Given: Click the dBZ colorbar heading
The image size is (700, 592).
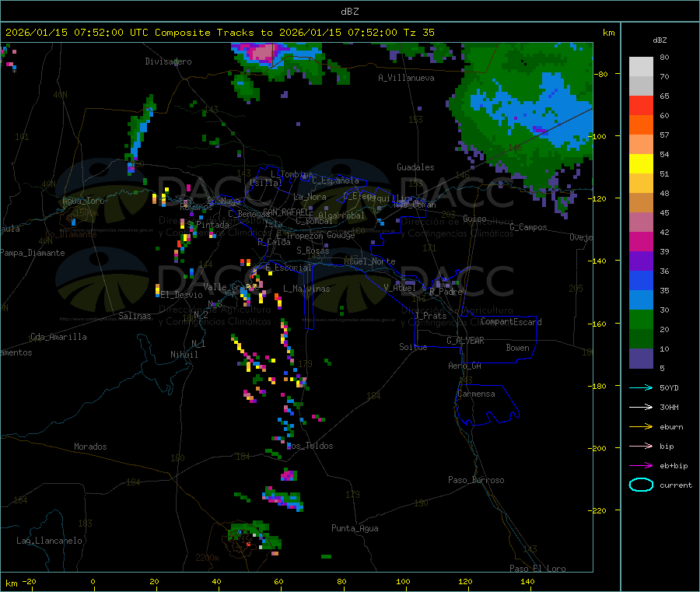Looking at the screenshot, I should pos(660,40).
